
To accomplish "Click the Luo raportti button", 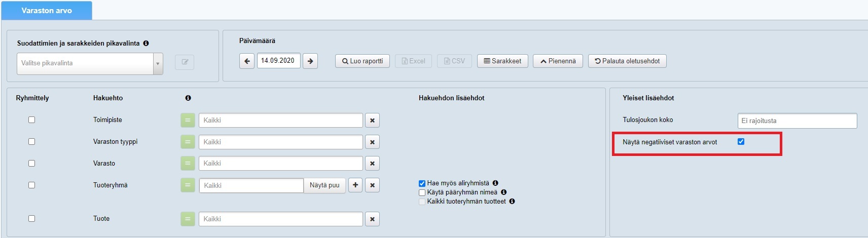I will [363, 61].
